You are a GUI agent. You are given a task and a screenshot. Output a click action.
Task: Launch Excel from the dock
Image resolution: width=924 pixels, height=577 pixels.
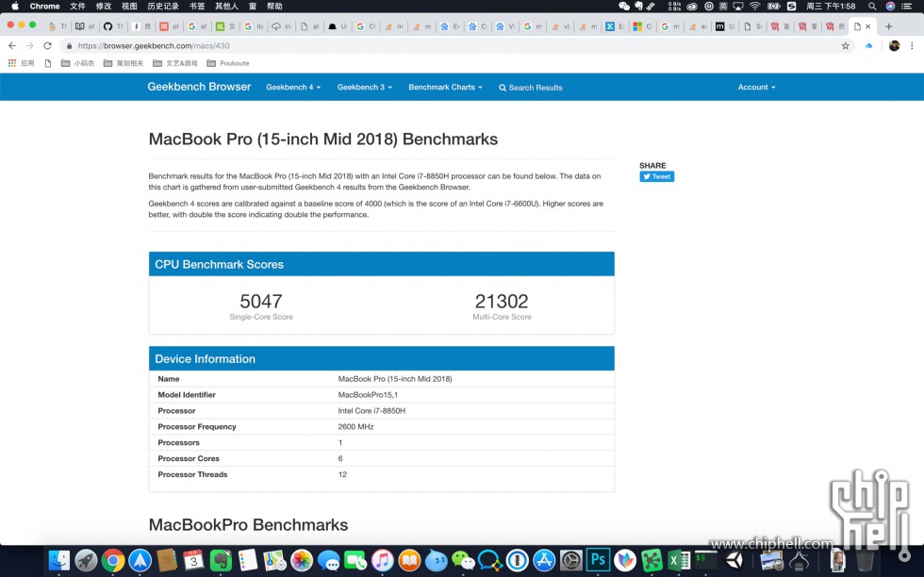click(x=679, y=560)
